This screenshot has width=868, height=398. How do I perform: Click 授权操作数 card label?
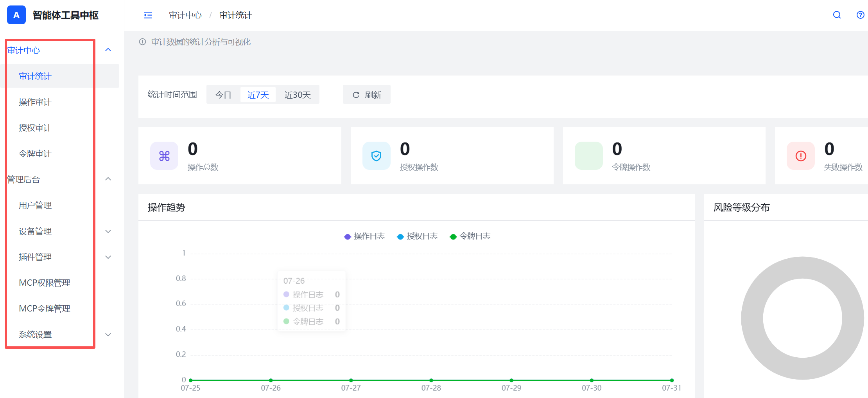(419, 167)
